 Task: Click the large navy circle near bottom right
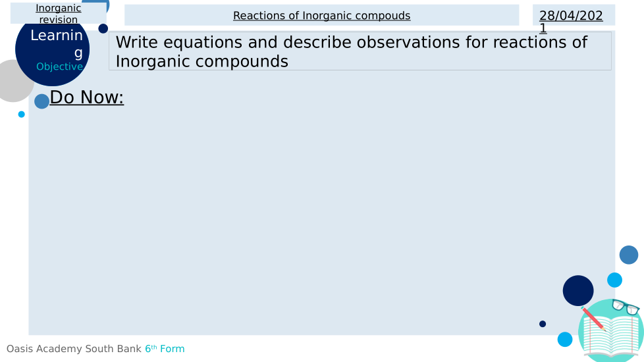tap(578, 290)
